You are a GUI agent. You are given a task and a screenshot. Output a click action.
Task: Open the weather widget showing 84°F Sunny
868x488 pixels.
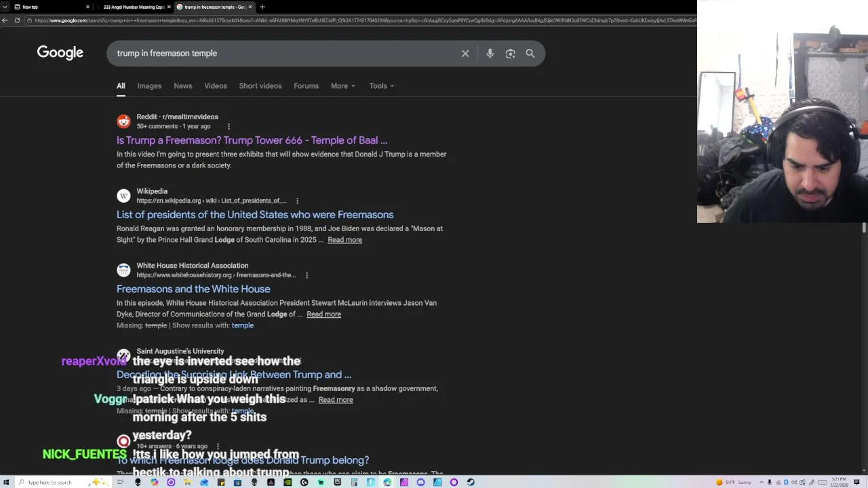point(734,482)
